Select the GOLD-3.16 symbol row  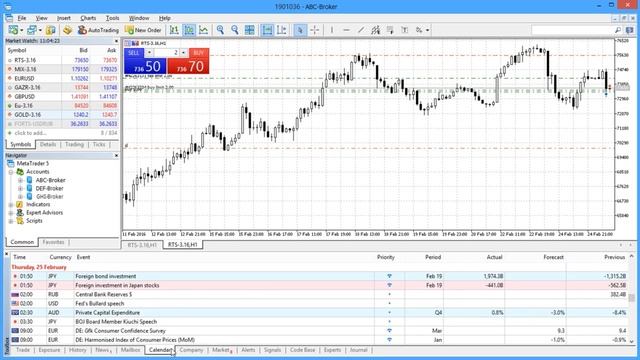tap(62, 115)
